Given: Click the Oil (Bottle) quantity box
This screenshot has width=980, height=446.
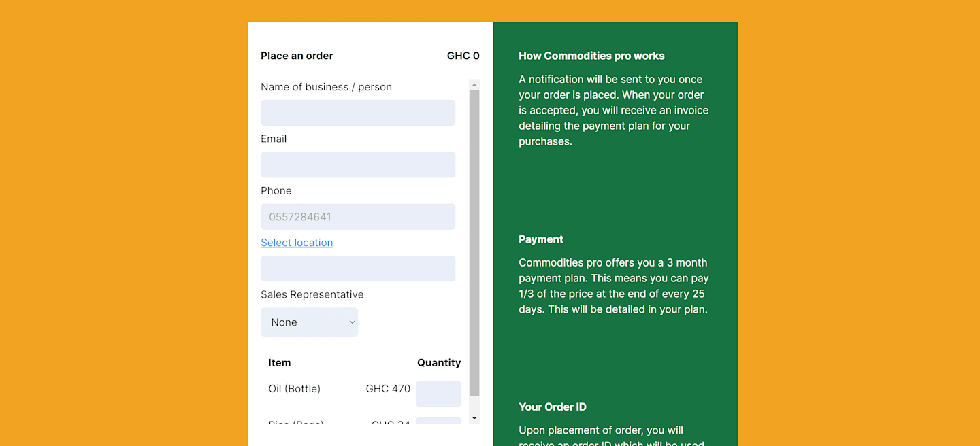Looking at the screenshot, I should pos(438,394).
